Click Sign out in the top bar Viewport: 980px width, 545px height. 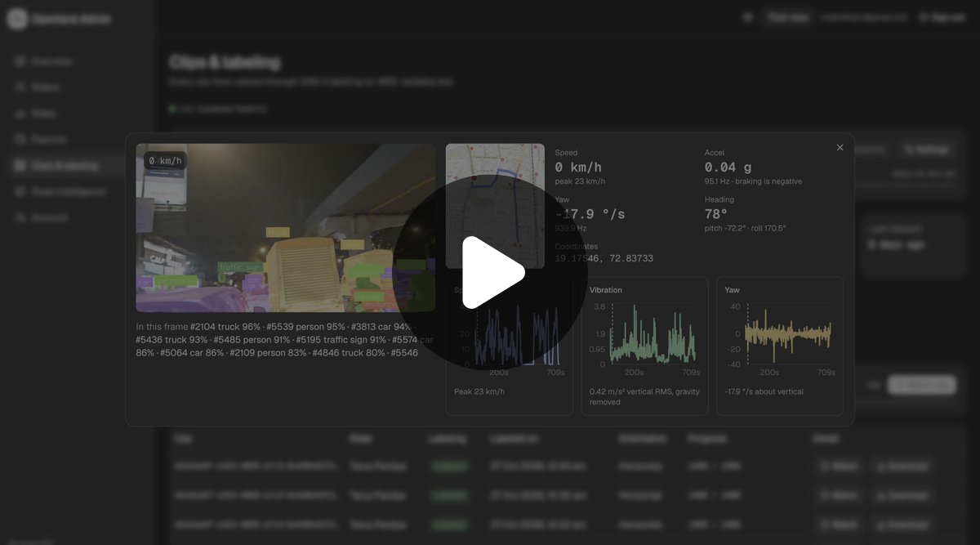tap(942, 17)
